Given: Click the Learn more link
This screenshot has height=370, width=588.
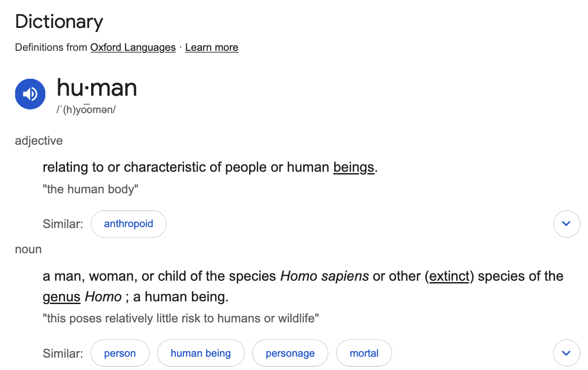Looking at the screenshot, I should coord(212,48).
